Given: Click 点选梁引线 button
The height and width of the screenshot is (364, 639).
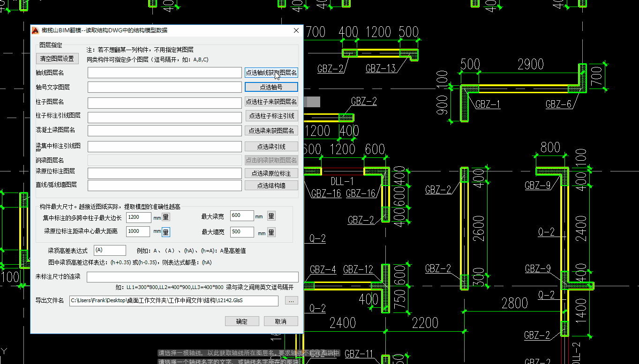Looking at the screenshot, I should 271,147.
